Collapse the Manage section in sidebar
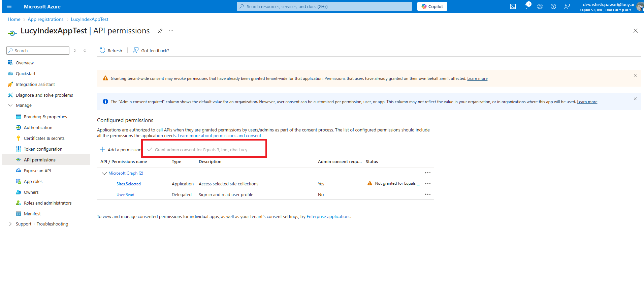This screenshot has width=644, height=304. pos(10,105)
